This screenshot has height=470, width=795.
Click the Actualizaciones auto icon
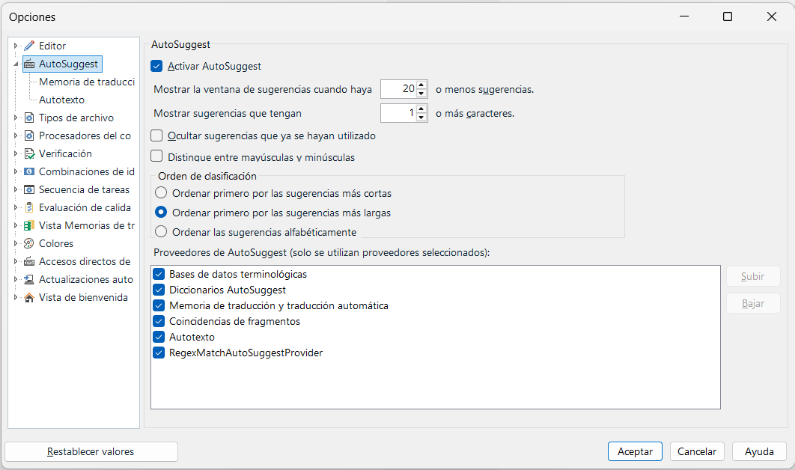29,279
